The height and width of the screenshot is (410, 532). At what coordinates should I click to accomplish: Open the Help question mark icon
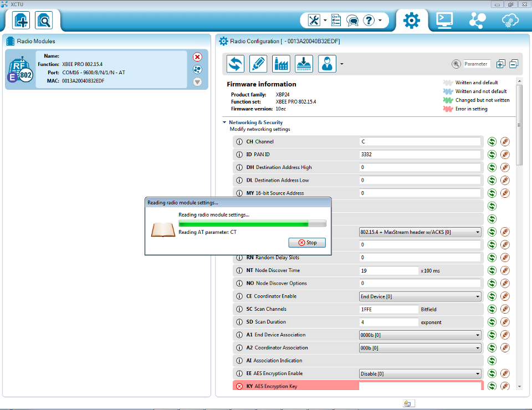point(369,20)
